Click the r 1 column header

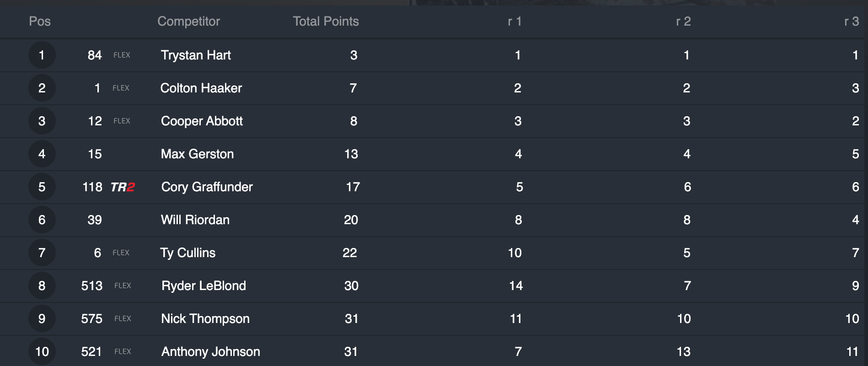(514, 22)
